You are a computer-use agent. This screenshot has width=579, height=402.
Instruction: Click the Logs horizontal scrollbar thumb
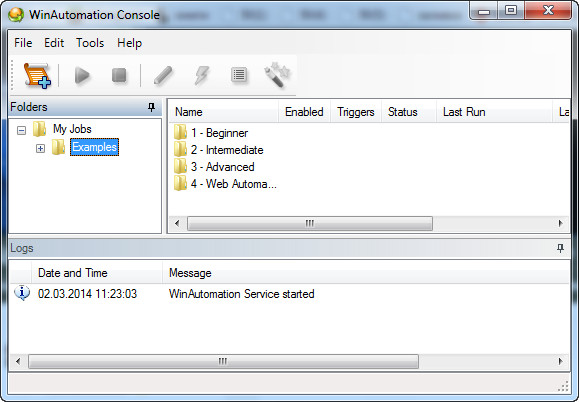click(x=223, y=361)
